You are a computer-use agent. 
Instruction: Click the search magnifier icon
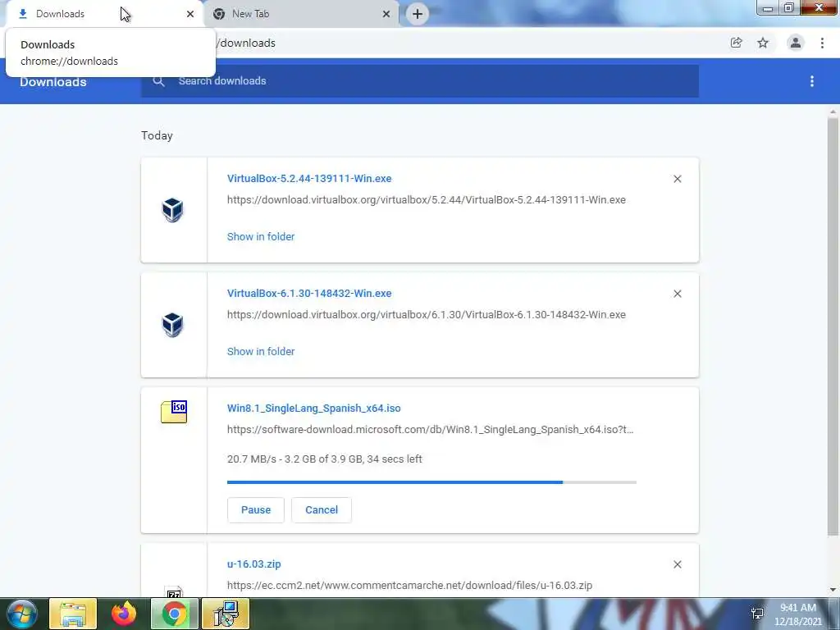pos(158,81)
